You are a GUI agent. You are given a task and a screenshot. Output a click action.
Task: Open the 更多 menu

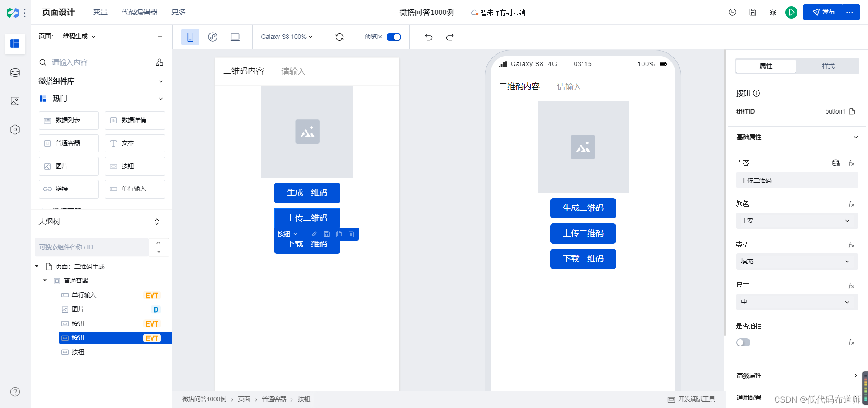click(179, 12)
